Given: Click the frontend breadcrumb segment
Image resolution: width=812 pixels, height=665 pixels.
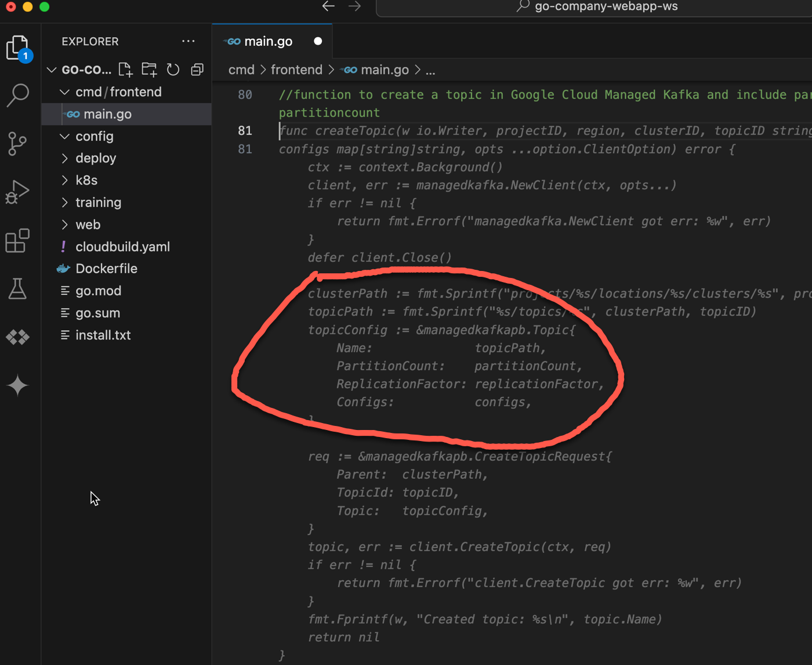Looking at the screenshot, I should 296,70.
